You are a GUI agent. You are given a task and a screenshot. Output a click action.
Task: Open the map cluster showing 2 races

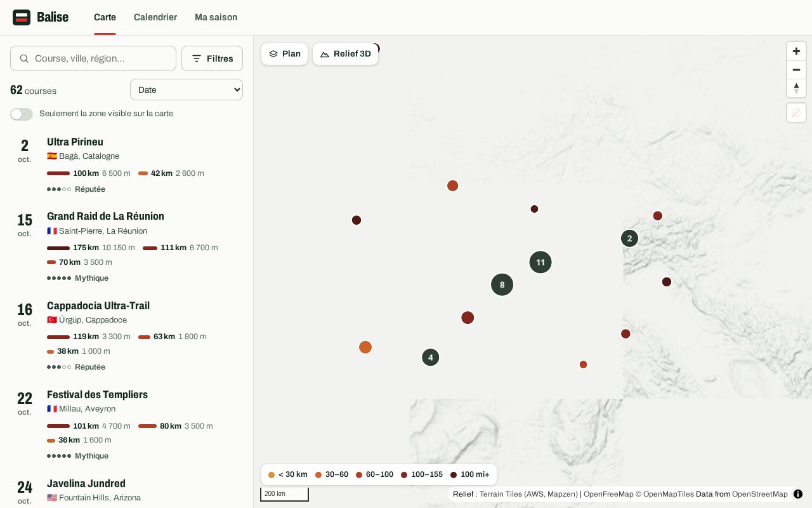click(629, 239)
